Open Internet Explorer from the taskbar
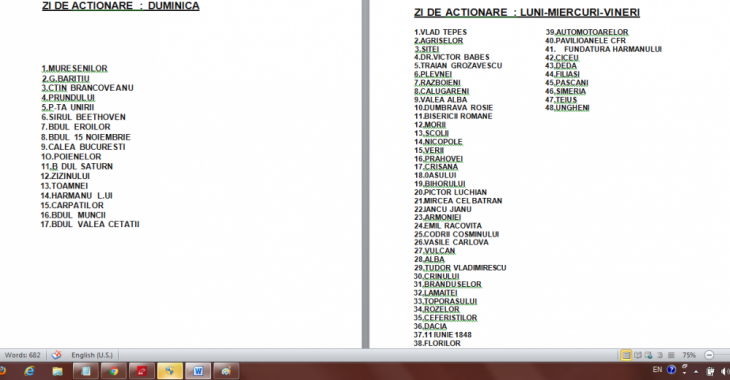The height and width of the screenshot is (380, 730). [29, 371]
